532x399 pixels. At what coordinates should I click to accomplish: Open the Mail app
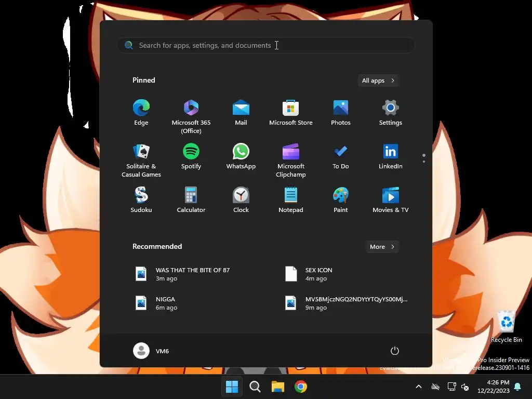241,113
